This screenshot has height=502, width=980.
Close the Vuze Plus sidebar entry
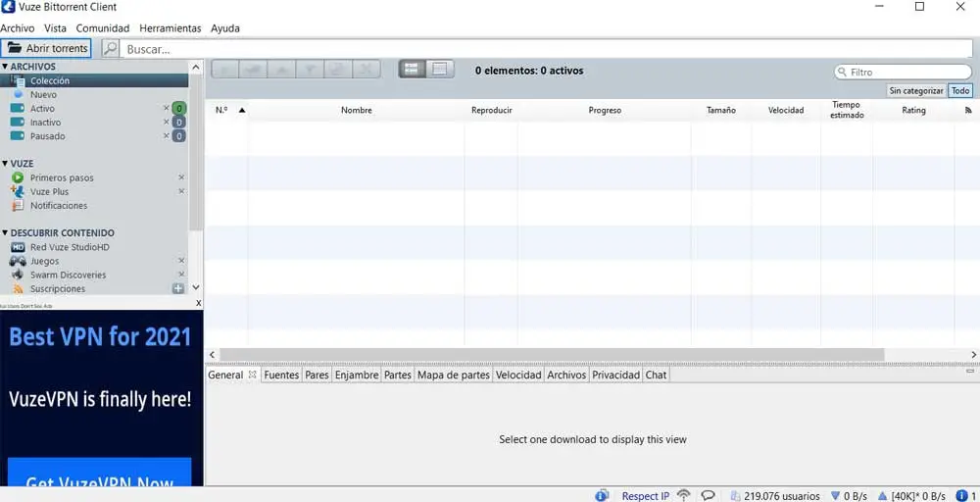[x=181, y=191]
